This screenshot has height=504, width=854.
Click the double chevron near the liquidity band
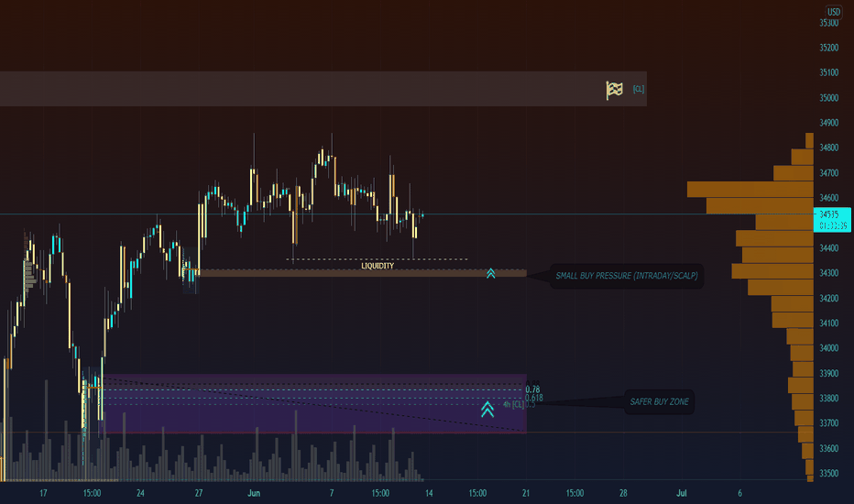[x=491, y=273]
